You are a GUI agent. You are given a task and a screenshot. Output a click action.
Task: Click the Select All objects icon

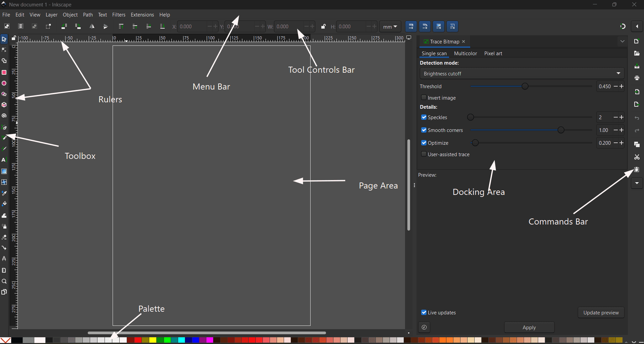point(7,26)
